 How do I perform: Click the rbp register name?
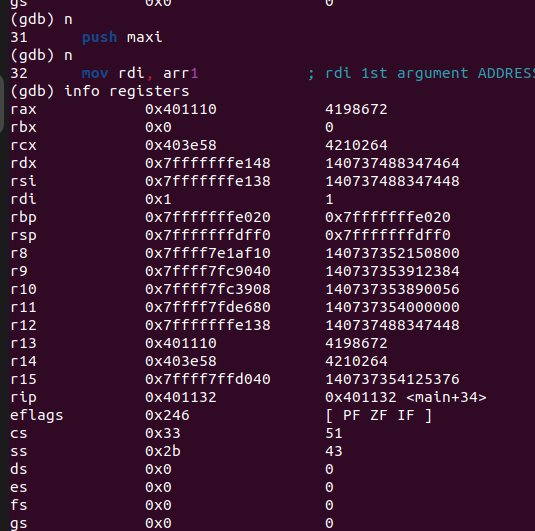click(x=23, y=218)
